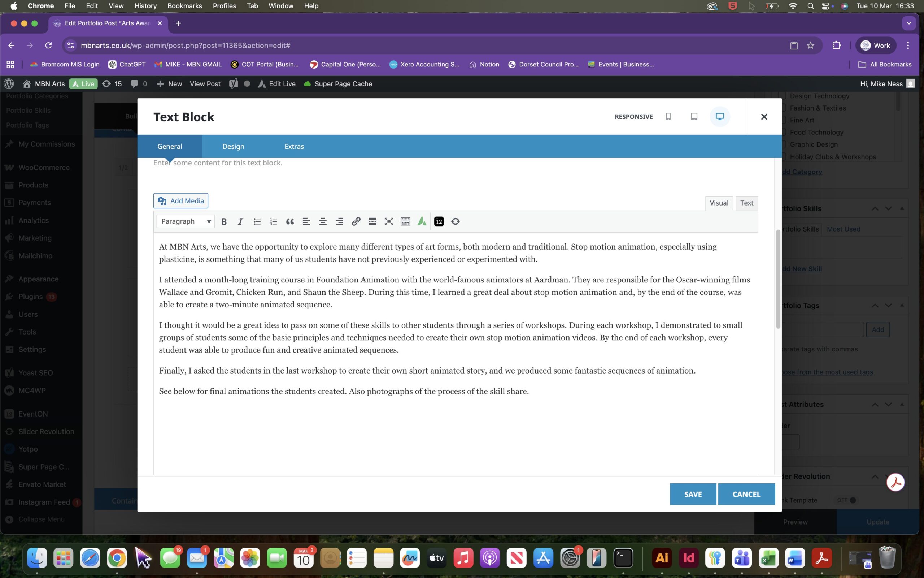Open the Chrome History menu
The height and width of the screenshot is (578, 924).
pyautogui.click(x=145, y=6)
